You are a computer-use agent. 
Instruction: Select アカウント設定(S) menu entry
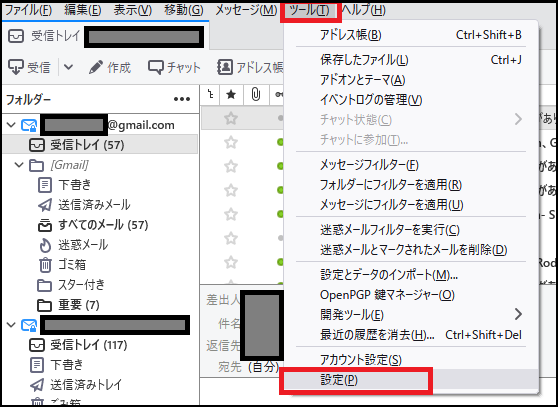click(360, 360)
